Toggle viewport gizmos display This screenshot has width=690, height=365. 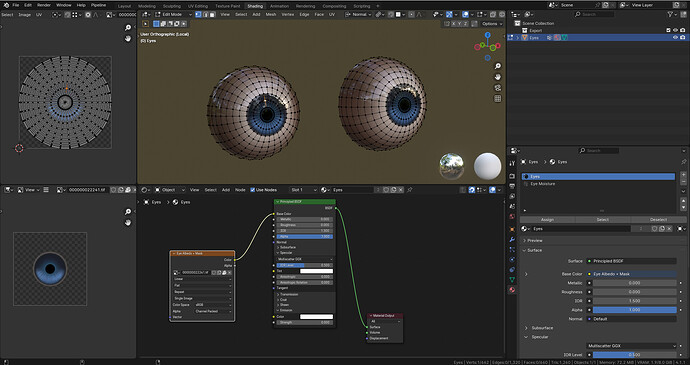[449, 15]
